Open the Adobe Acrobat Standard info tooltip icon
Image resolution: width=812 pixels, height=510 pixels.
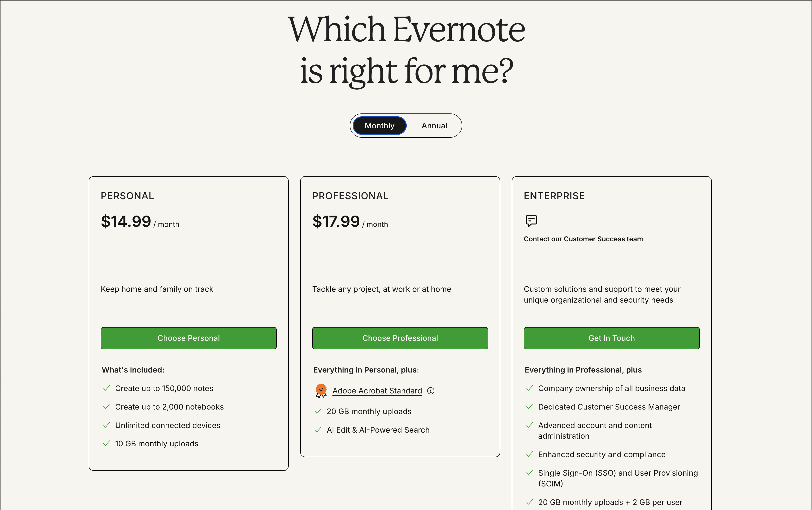pyautogui.click(x=431, y=391)
